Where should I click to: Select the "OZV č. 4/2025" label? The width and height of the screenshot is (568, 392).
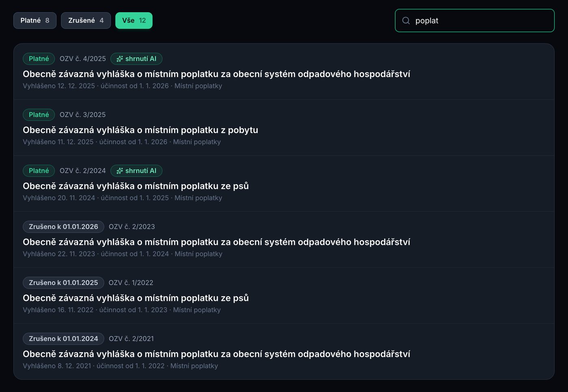coord(83,59)
